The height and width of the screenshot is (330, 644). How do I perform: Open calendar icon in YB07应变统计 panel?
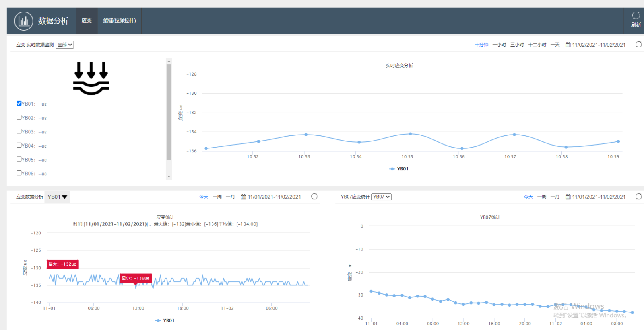coord(568,197)
